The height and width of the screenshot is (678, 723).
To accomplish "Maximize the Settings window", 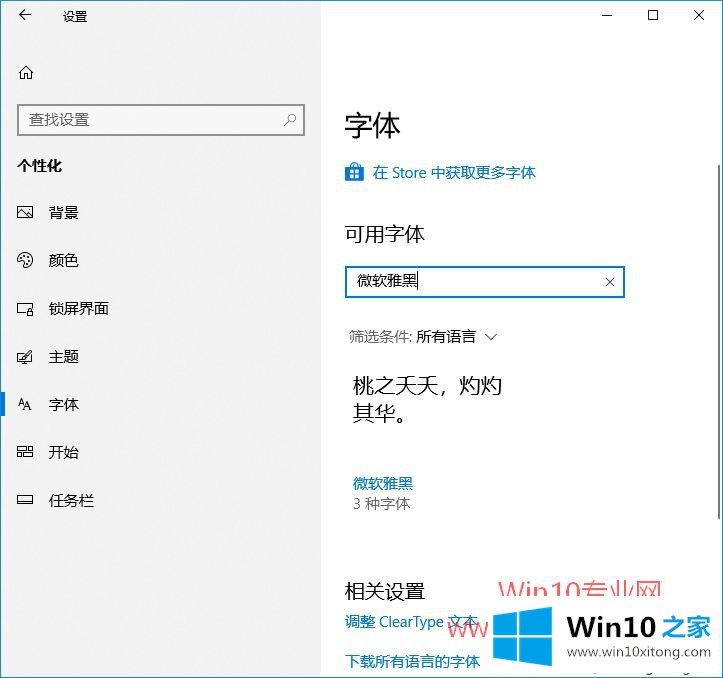I will point(653,15).
